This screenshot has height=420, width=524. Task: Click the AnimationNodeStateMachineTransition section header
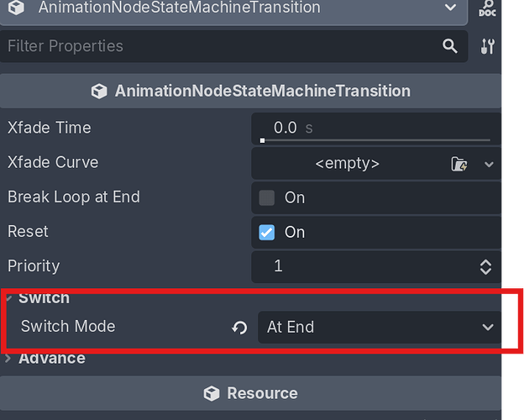[x=250, y=91]
